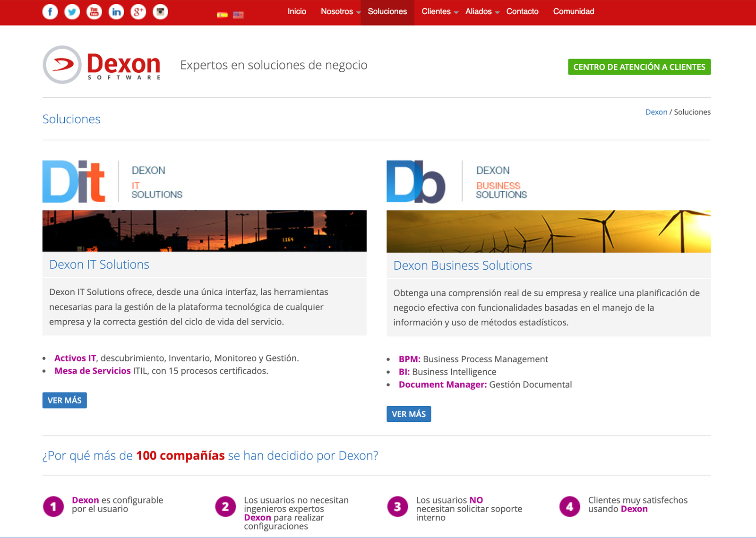Click Centro de Atención a Clientes button
The image size is (756, 538).
(639, 67)
